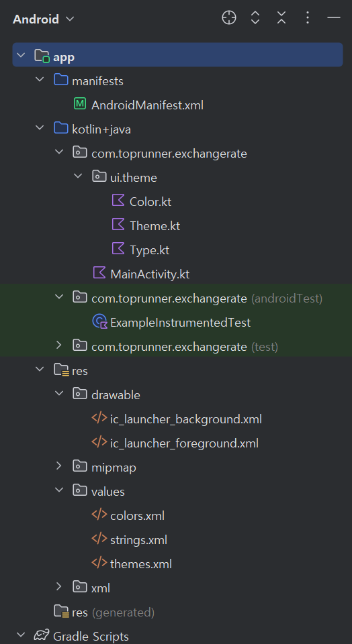This screenshot has width=352, height=644.
Task: Collapse the values folder chevron
Action: [x=59, y=490]
